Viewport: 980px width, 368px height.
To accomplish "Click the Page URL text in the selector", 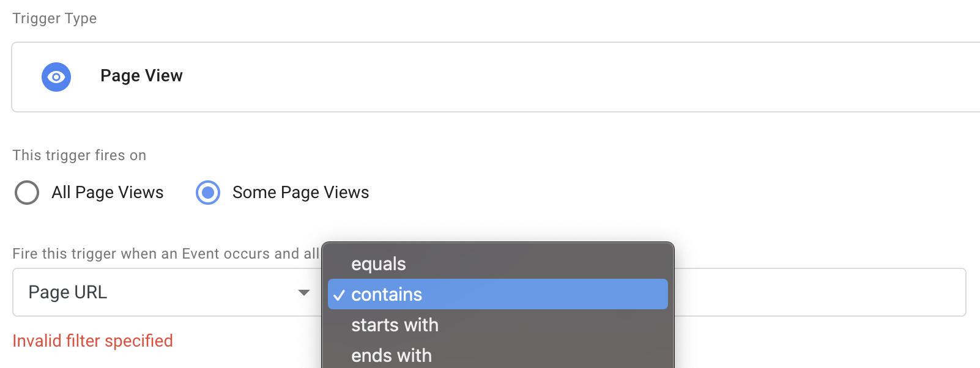I will click(68, 292).
